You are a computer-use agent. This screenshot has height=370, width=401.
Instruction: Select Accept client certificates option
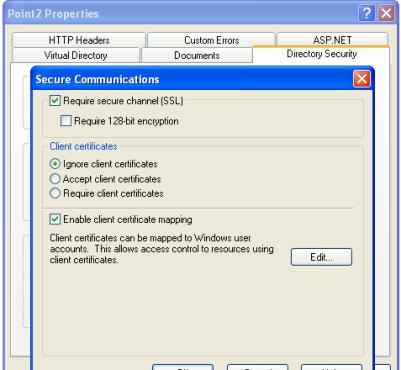(x=55, y=179)
